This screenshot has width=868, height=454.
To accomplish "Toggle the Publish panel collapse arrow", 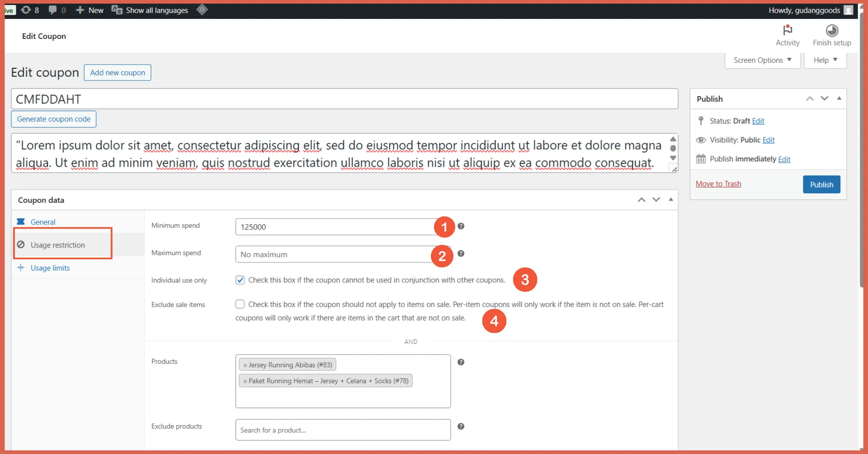I will pos(839,98).
